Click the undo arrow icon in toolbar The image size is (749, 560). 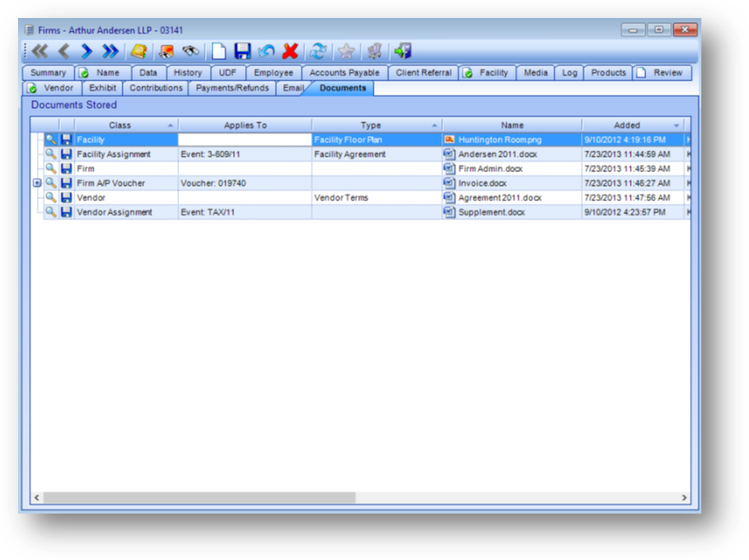click(x=267, y=51)
